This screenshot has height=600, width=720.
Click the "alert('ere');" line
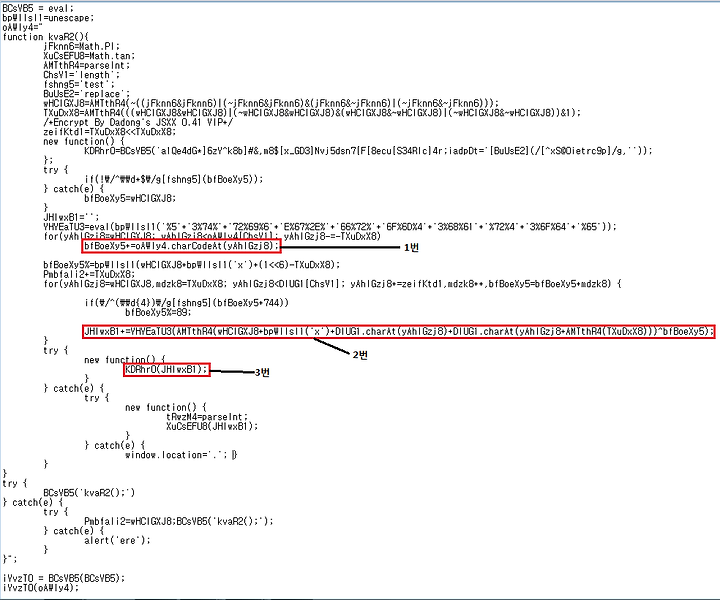coord(117,540)
